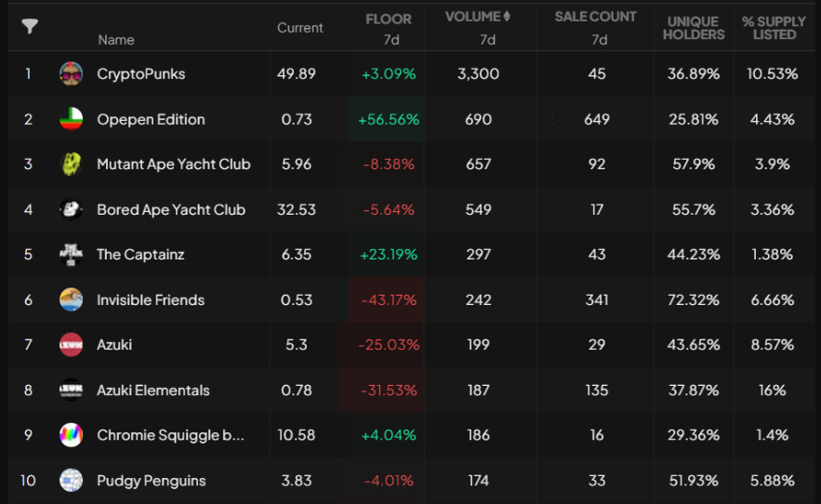Click the +23.19% floor change cell
Viewport: 821px width, 504px height.
(x=389, y=255)
